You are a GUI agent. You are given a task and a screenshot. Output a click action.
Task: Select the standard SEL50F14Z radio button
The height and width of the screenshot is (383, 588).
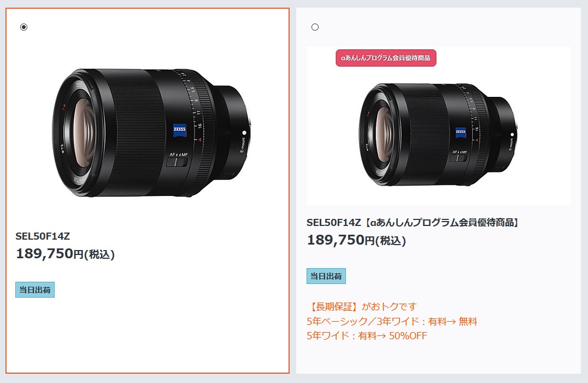[x=23, y=27]
